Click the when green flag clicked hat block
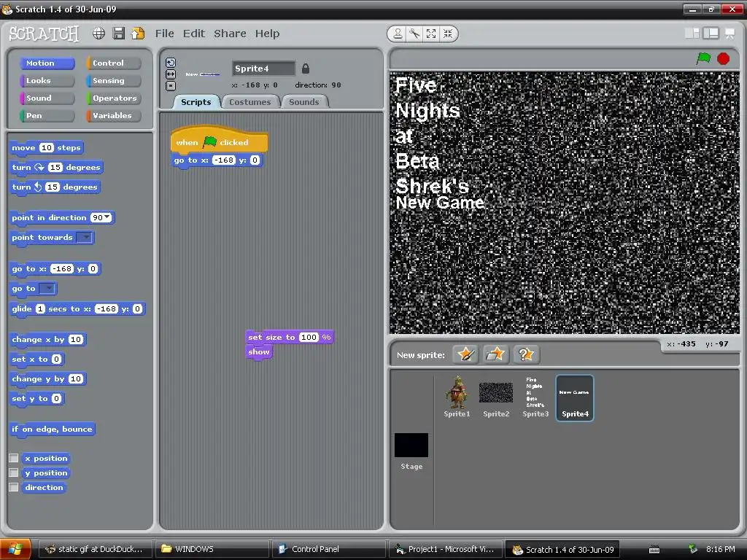747x560 pixels. [x=219, y=141]
